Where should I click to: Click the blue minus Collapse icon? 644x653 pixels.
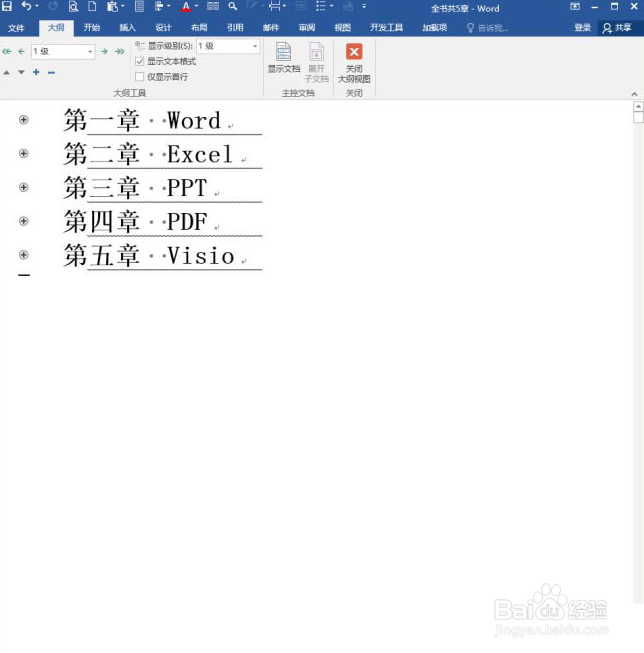51,72
